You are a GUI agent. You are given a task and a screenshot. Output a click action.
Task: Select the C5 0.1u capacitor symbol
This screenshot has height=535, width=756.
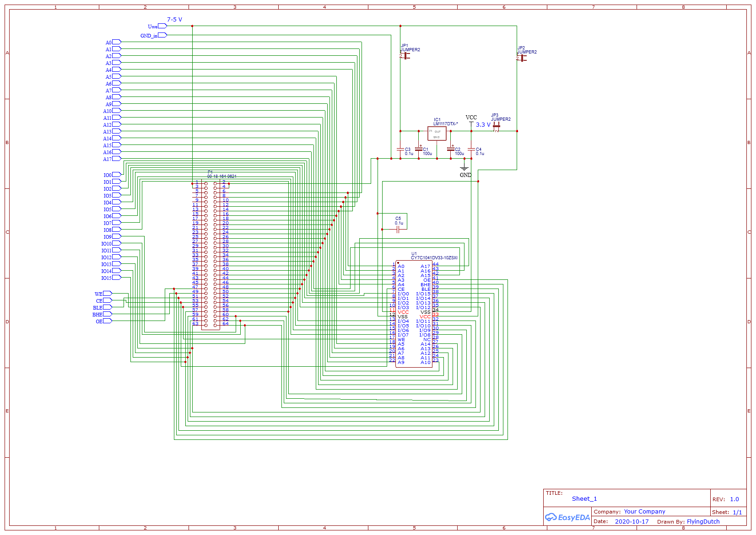click(398, 229)
